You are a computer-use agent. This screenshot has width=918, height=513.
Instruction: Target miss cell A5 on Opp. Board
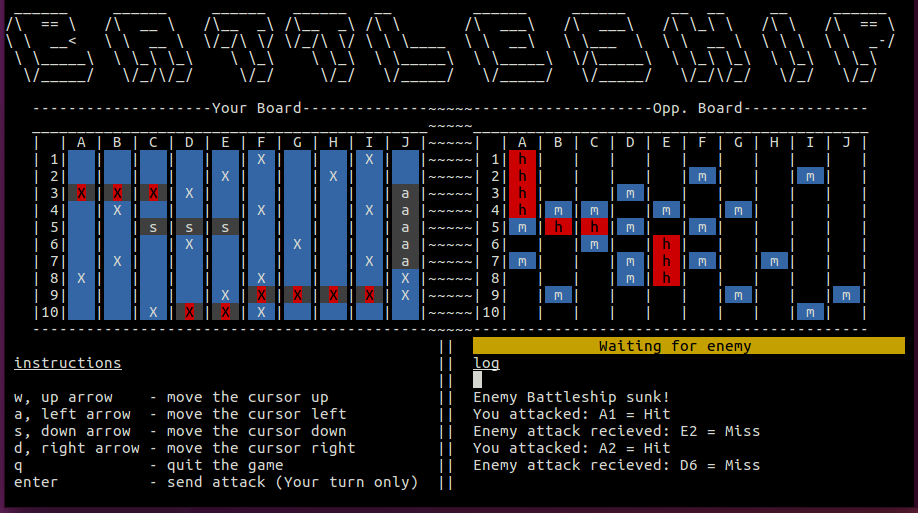[x=522, y=227]
